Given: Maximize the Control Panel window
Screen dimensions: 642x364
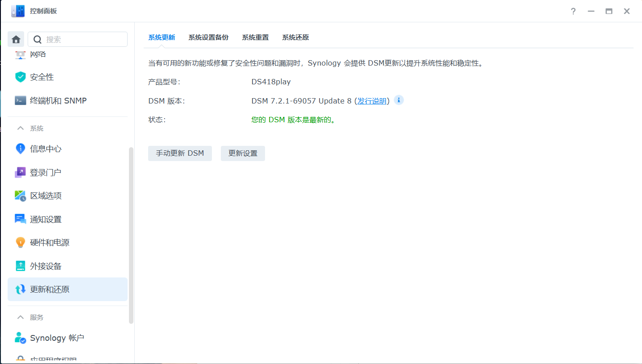Looking at the screenshot, I should click(x=609, y=11).
